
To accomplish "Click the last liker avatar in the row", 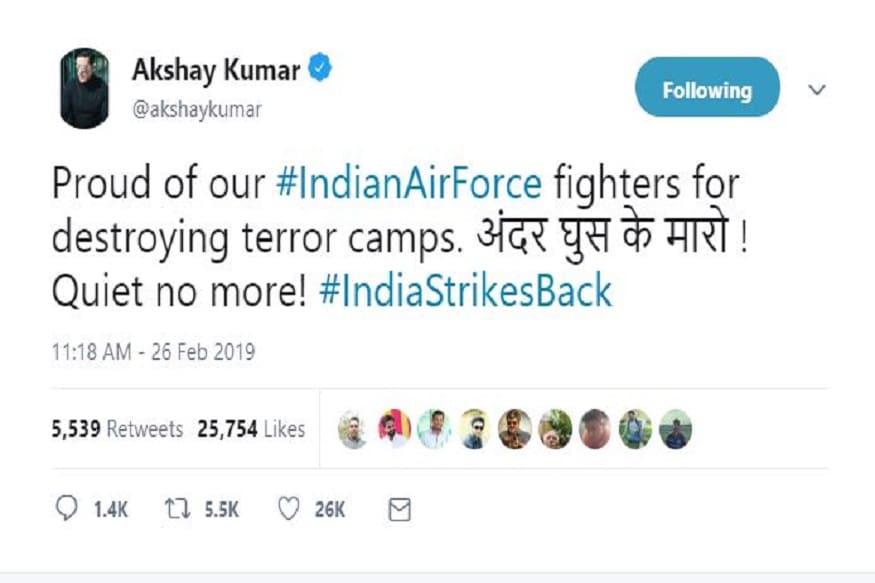I will [x=676, y=429].
